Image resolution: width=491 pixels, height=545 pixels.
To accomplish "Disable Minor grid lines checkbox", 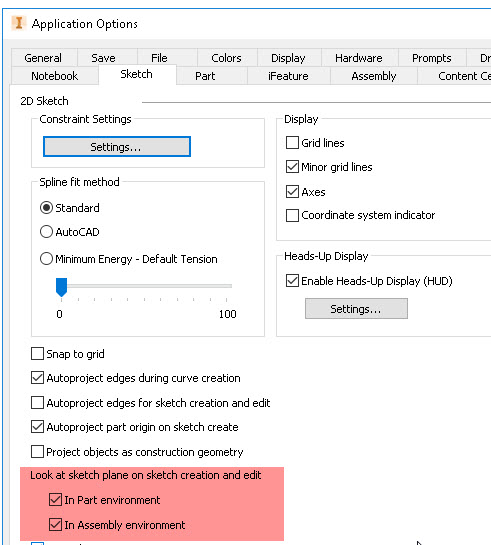I will [292, 166].
